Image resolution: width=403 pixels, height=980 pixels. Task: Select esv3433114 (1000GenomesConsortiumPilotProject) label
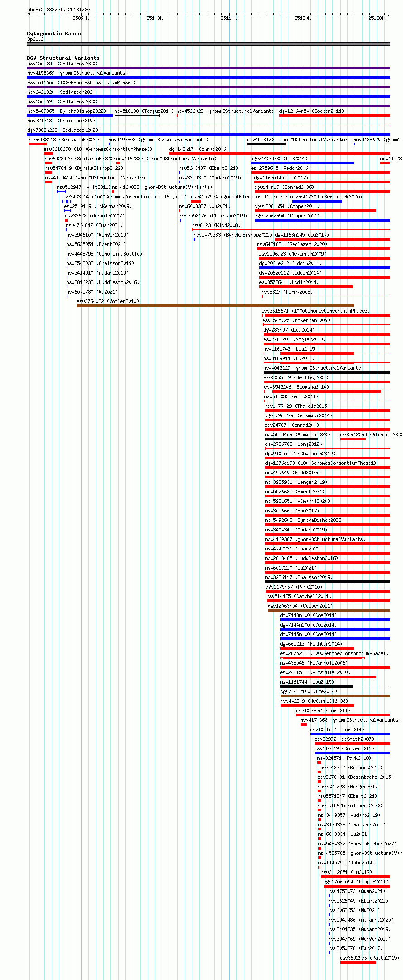(124, 197)
